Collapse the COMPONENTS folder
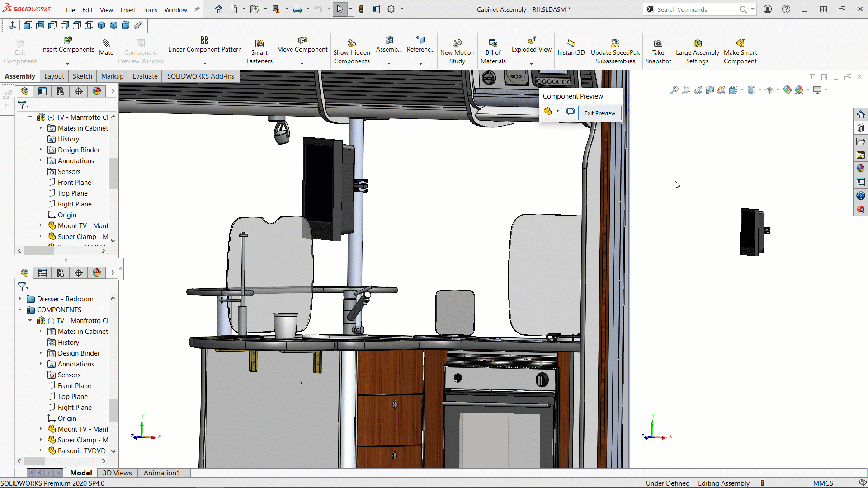Screen dimensions: 868x488 19,310
